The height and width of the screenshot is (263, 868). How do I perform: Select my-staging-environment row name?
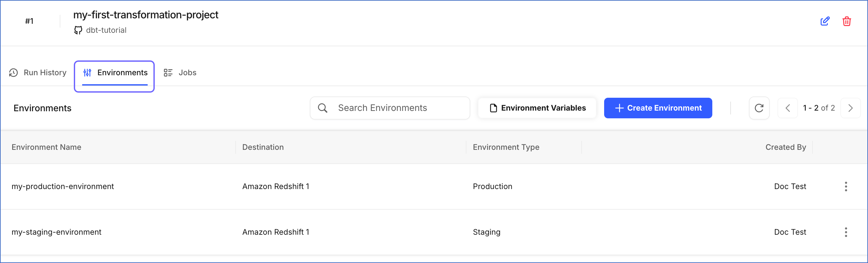click(56, 232)
